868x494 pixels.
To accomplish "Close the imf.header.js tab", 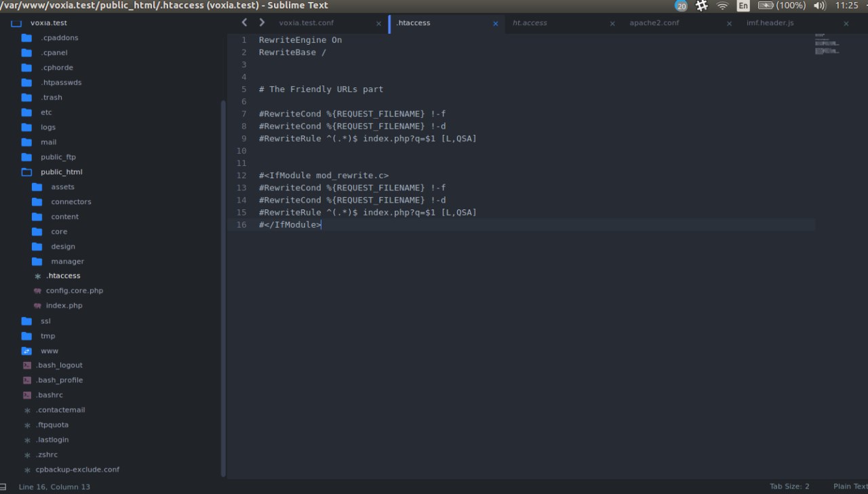I will tap(846, 24).
